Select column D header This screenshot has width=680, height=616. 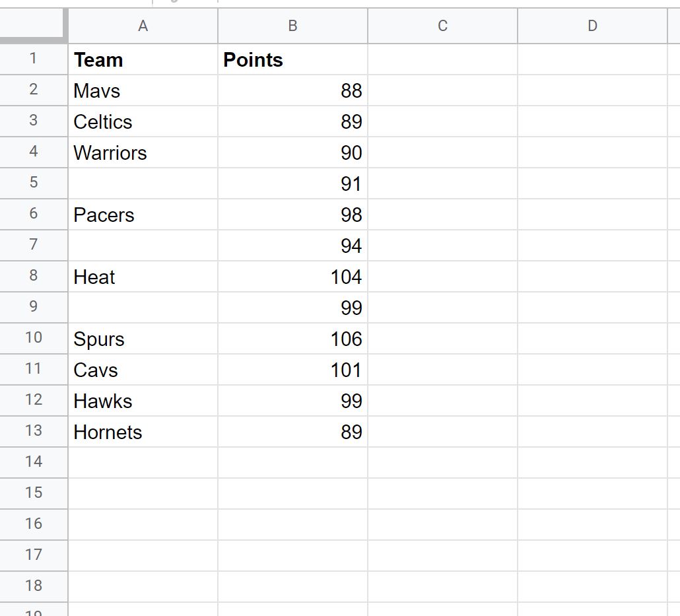(x=592, y=26)
